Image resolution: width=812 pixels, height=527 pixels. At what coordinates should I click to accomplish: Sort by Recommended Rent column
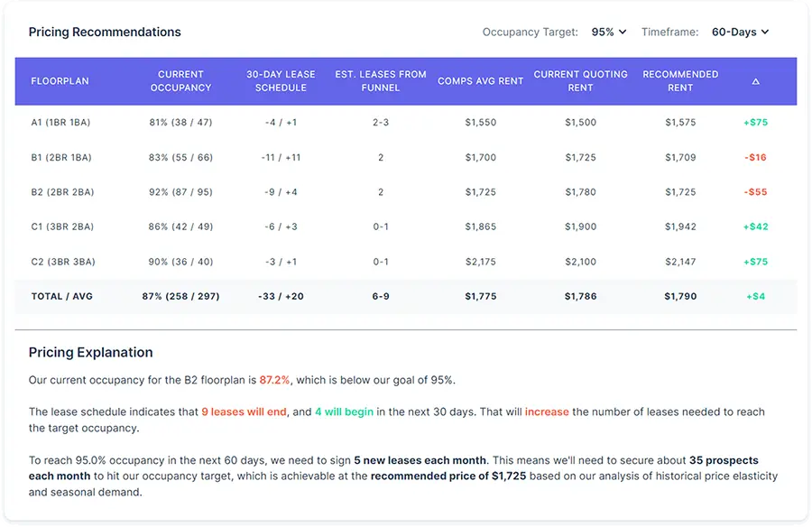[680, 81]
